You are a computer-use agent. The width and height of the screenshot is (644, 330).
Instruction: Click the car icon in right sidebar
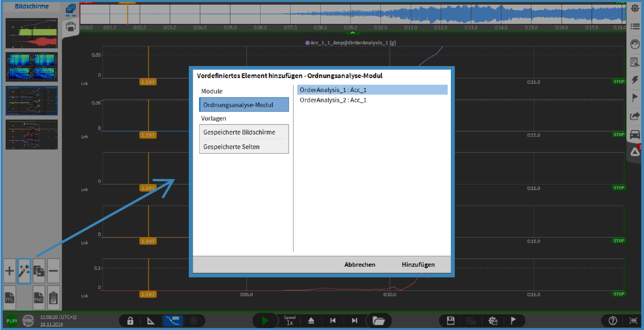coord(635,134)
